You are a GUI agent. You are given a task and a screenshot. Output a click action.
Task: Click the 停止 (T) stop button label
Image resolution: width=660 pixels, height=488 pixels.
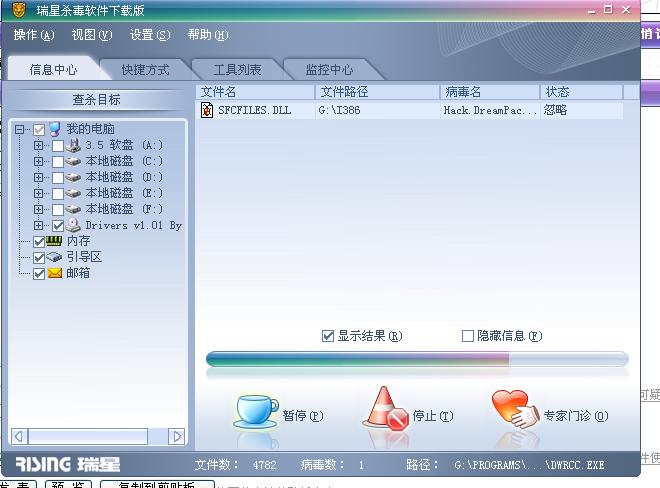[433, 416]
